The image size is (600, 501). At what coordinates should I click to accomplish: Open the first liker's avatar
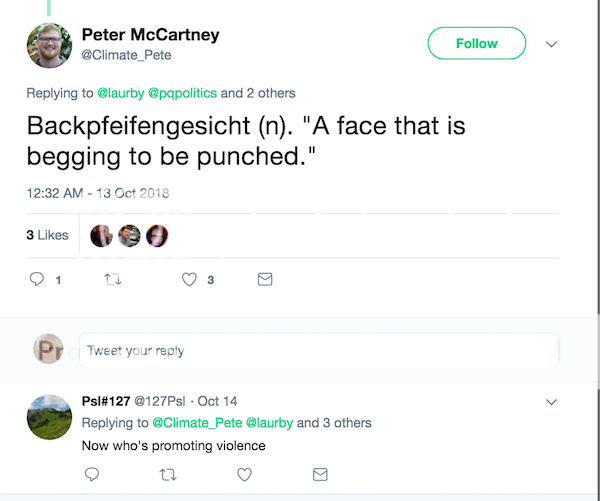tap(101, 235)
